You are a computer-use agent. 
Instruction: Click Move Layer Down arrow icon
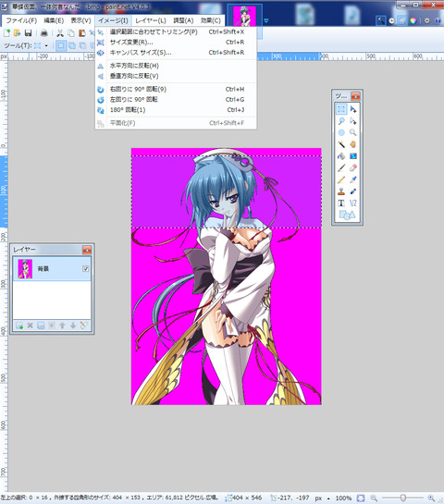(x=73, y=326)
